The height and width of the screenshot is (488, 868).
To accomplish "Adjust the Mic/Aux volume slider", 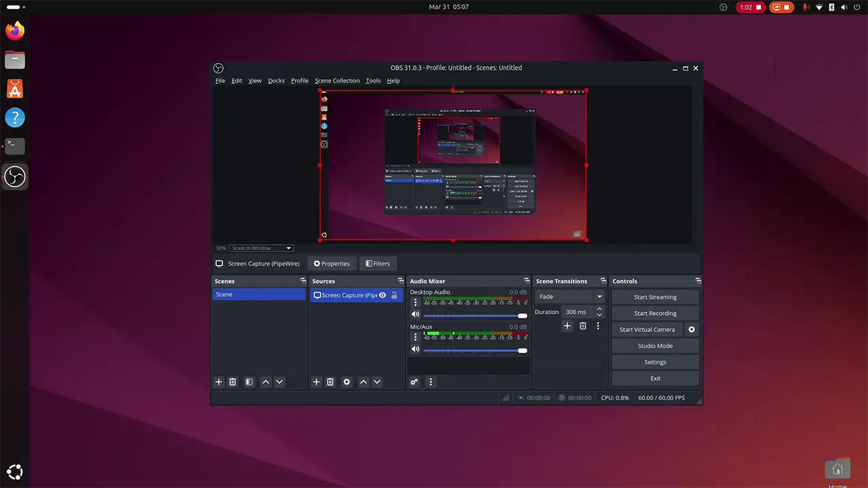I will (x=475, y=350).
